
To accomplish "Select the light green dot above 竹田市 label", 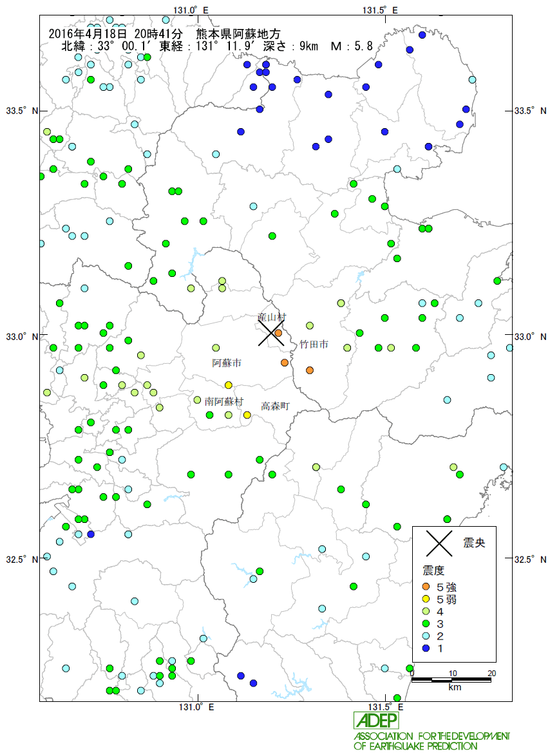I will tap(310, 325).
